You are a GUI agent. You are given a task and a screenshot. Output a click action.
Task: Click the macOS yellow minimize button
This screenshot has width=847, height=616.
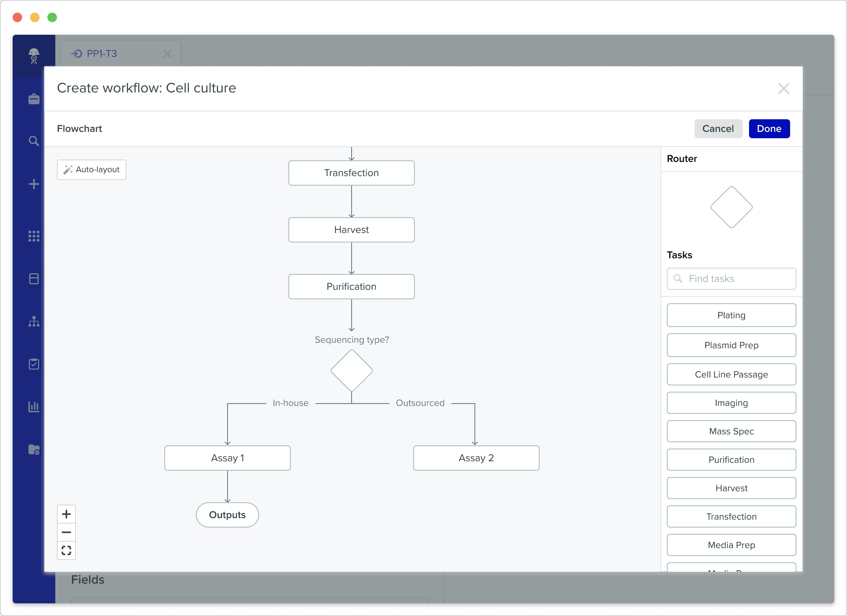click(35, 17)
